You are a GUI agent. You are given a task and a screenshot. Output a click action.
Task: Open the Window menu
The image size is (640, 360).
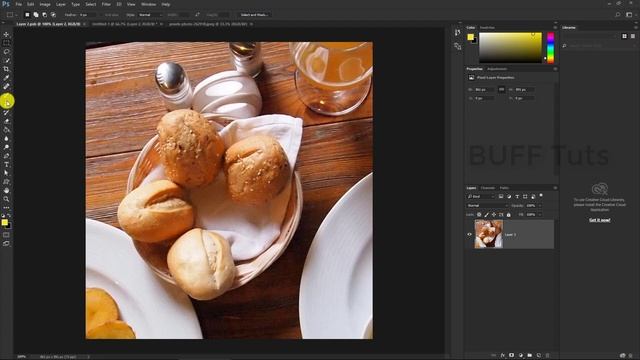pyautogui.click(x=148, y=4)
